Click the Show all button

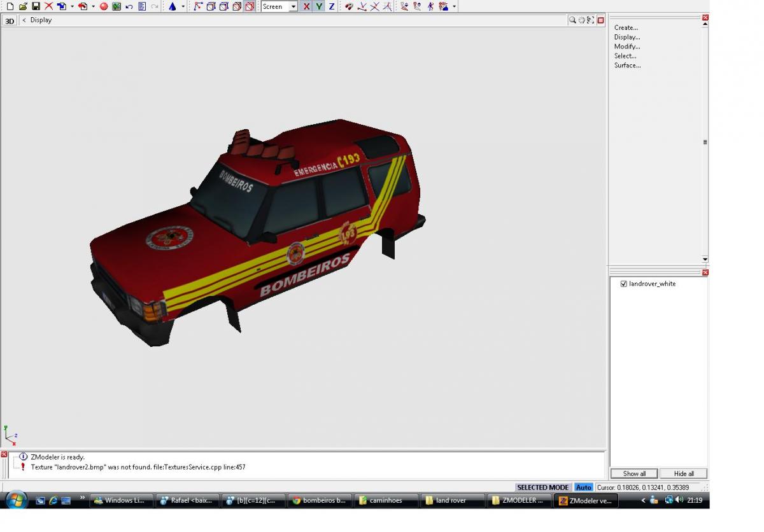coord(634,473)
